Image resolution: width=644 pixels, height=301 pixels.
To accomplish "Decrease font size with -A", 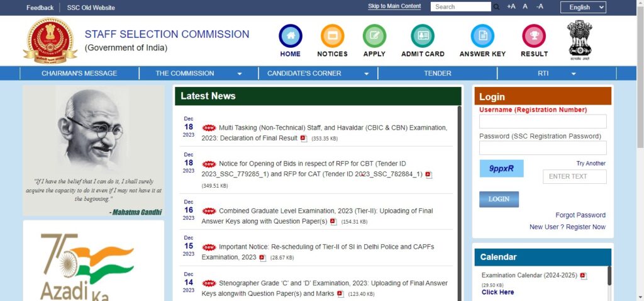I will pyautogui.click(x=539, y=6).
